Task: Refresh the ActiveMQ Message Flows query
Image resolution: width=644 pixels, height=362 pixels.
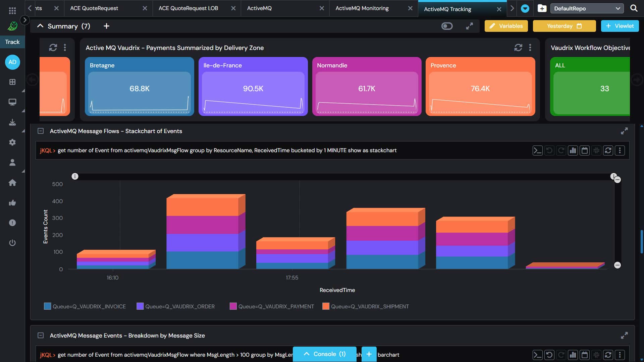Action: 608,150
